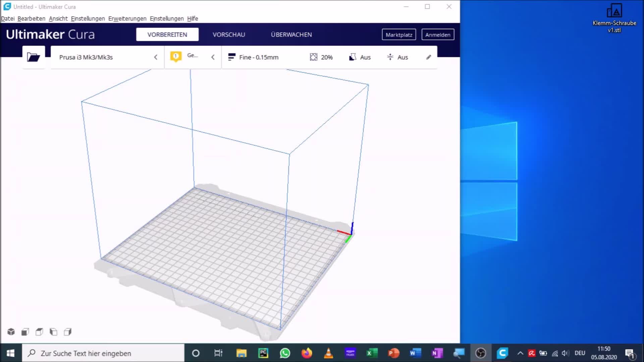Switch to the ÜBERWACHEN stage

pos(291,35)
